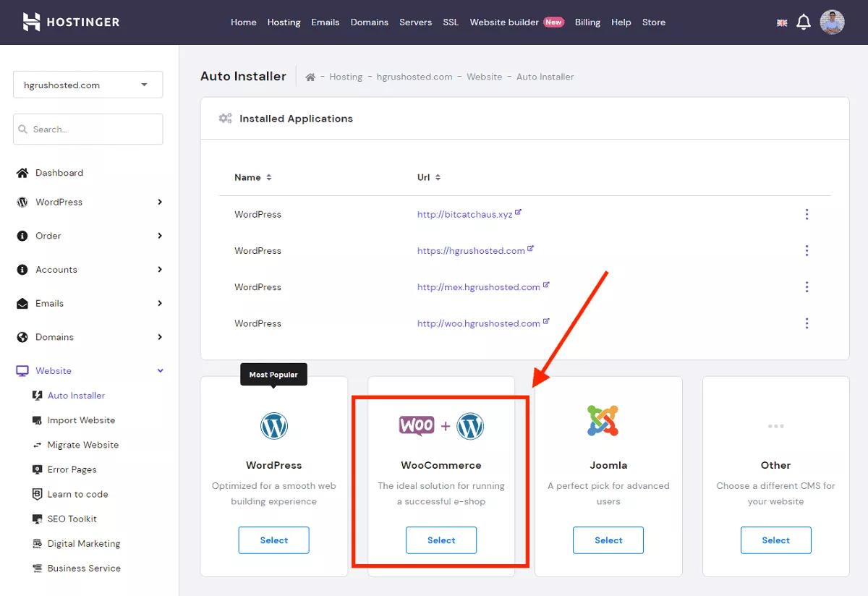Change language via UK flag icon

click(782, 22)
